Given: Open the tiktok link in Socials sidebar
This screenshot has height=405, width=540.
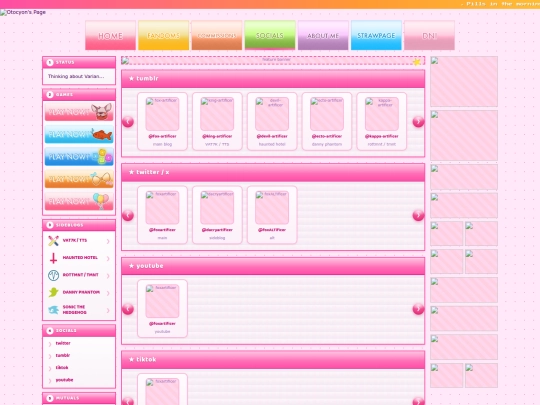Looking at the screenshot, I should 62,367.
